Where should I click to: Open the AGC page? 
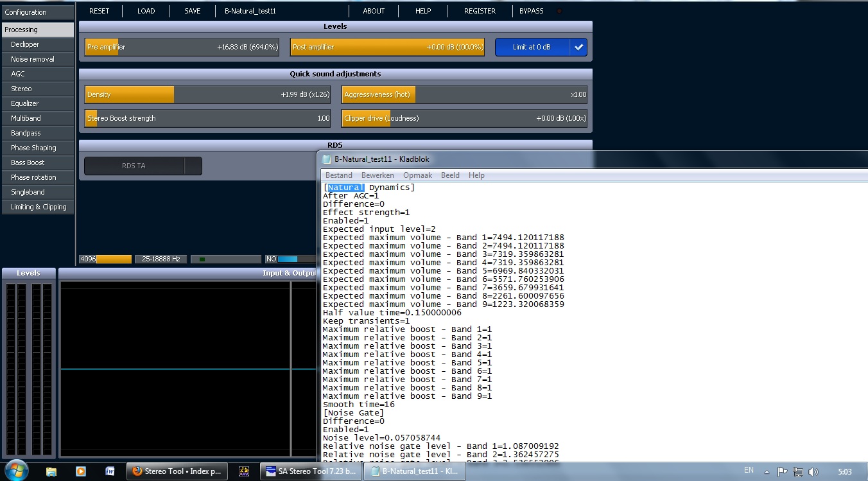click(38, 74)
